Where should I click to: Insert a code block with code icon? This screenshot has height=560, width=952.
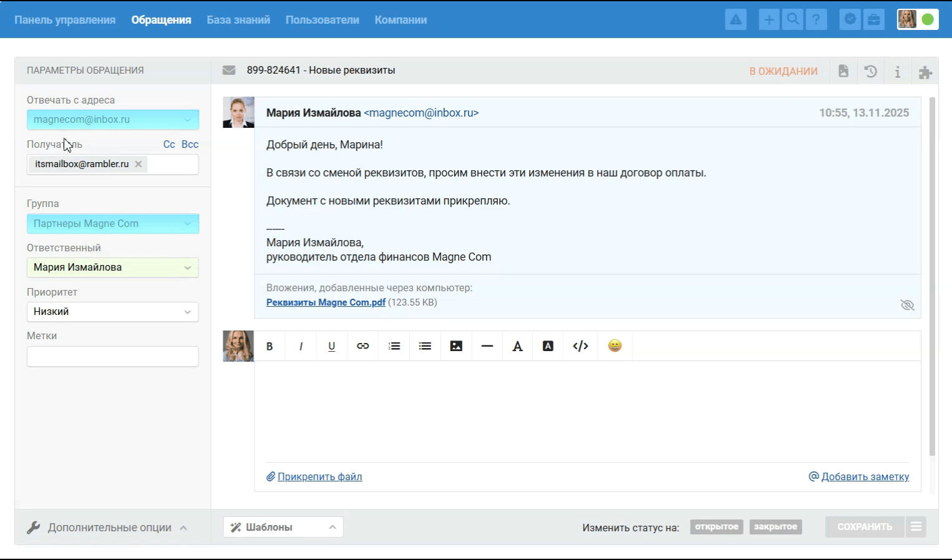point(580,346)
